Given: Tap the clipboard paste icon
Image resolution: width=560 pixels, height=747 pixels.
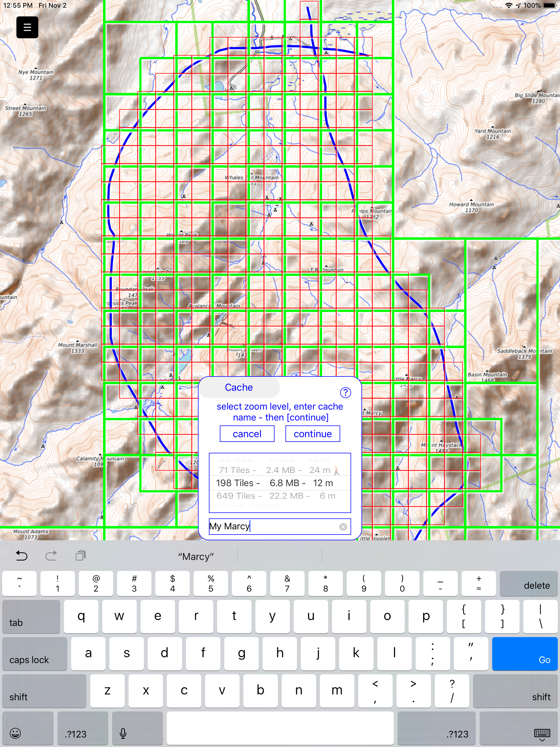Looking at the screenshot, I should [80, 556].
